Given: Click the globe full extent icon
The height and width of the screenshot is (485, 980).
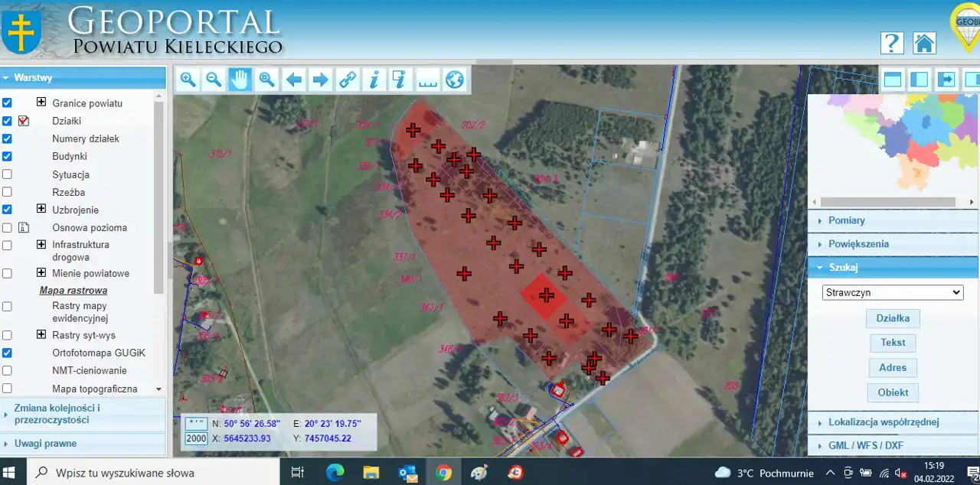Looking at the screenshot, I should click(455, 80).
